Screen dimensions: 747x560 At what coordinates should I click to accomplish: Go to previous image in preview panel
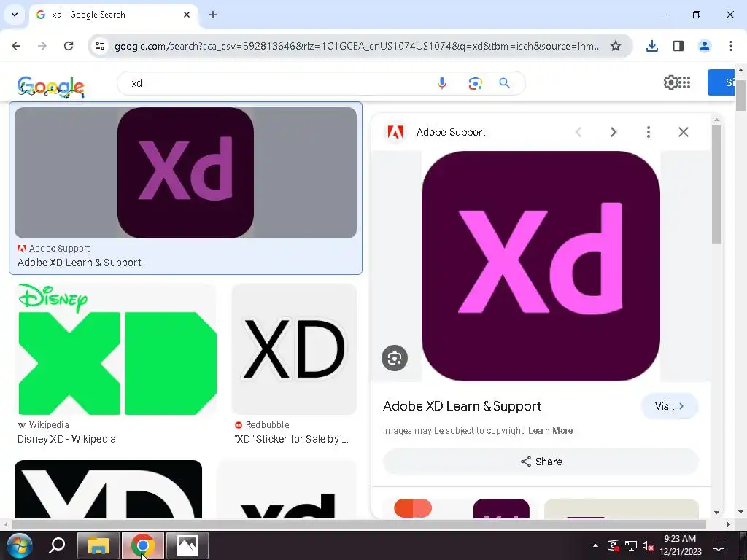pyautogui.click(x=578, y=132)
